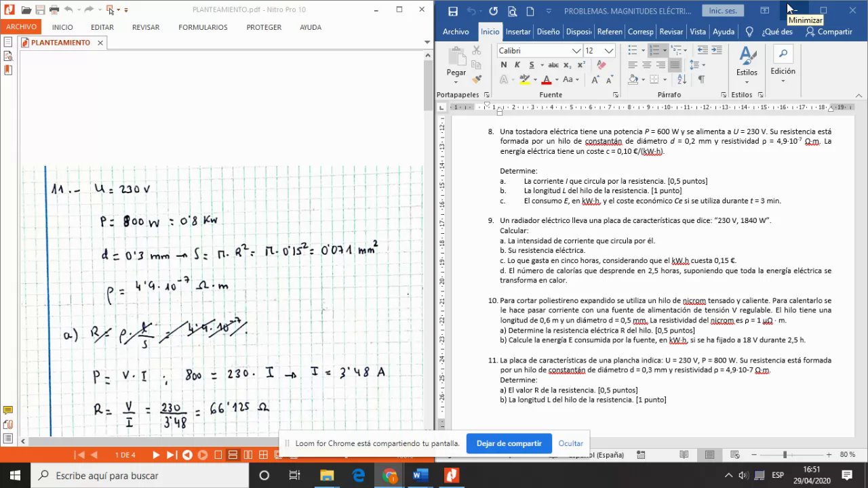Go to first page in Nitro

pyautogui.click(x=80, y=455)
